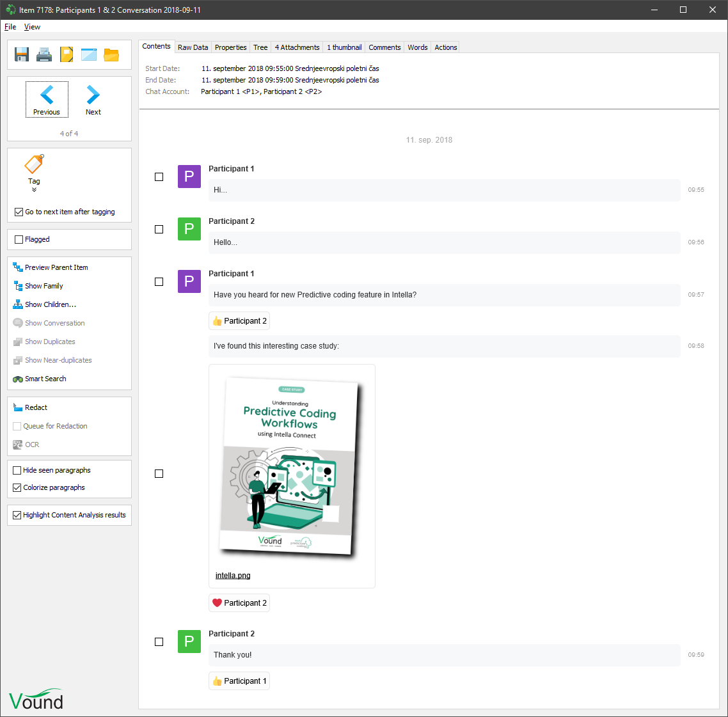The height and width of the screenshot is (717, 728).
Task: Uncheck Go to next item after tagging
Action: [19, 212]
